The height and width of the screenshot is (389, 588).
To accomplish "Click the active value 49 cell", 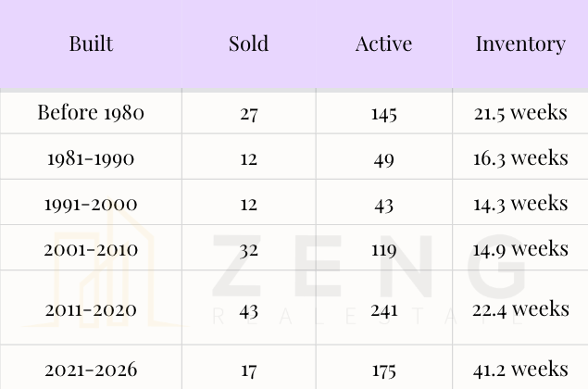I will click(x=383, y=160).
